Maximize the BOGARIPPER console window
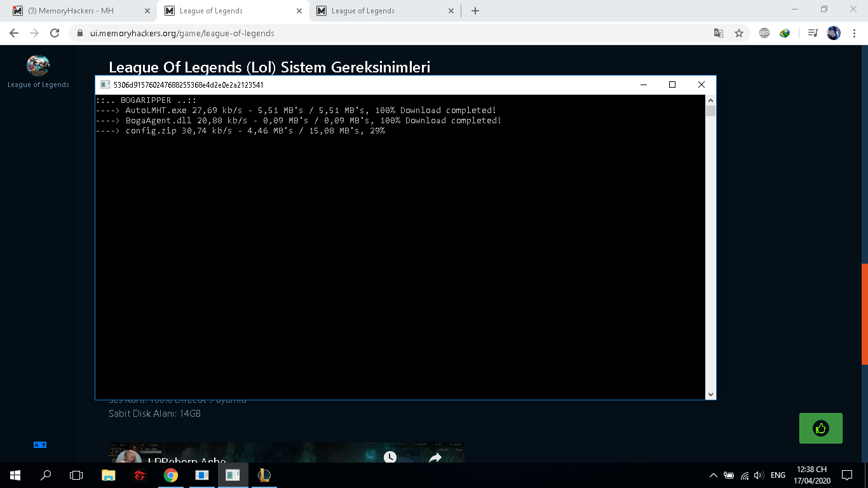Image resolution: width=868 pixels, height=488 pixels. coord(672,85)
